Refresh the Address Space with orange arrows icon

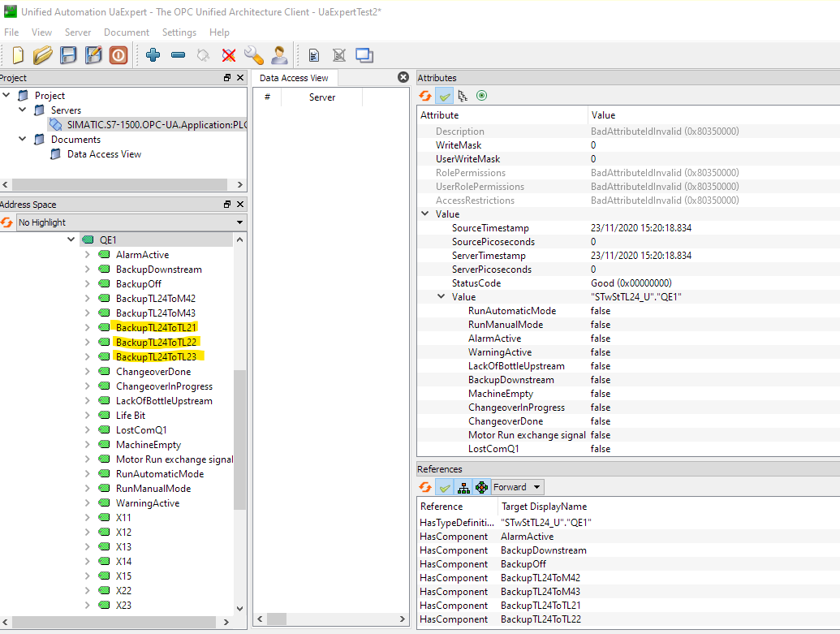pyautogui.click(x=6, y=222)
